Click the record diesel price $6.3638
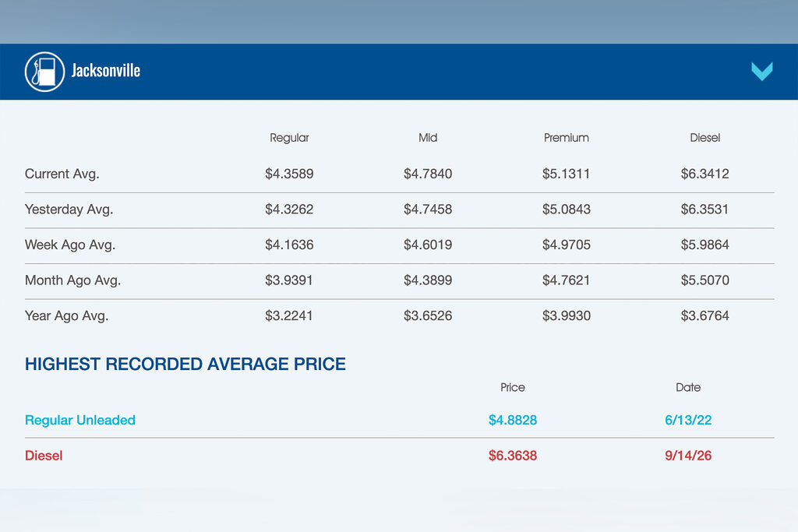 tap(513, 456)
